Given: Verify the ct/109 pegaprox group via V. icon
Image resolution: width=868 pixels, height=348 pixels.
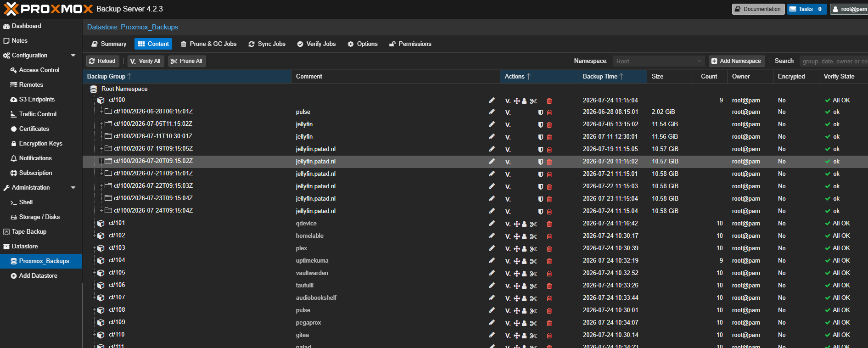Looking at the screenshot, I should pyautogui.click(x=508, y=323).
